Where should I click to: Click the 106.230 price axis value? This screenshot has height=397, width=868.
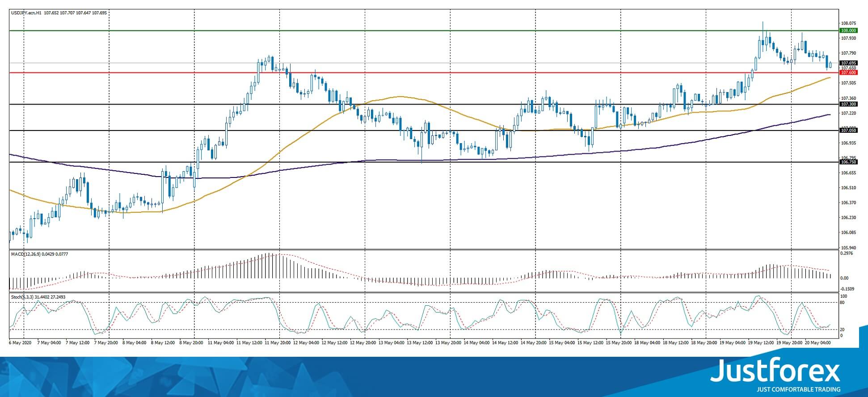pyautogui.click(x=848, y=218)
